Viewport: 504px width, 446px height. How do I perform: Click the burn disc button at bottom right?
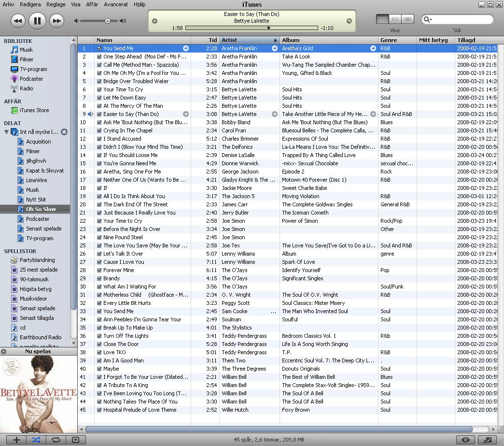click(x=487, y=440)
